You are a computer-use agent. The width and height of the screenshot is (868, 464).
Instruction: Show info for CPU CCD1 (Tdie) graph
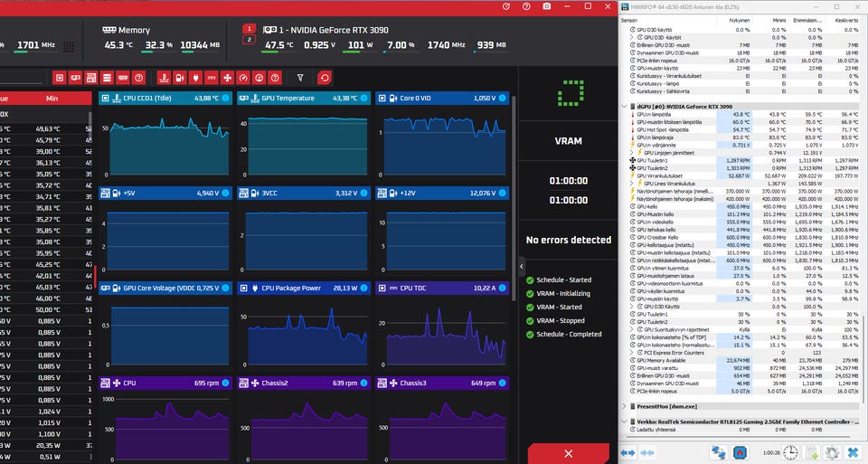[x=225, y=98]
